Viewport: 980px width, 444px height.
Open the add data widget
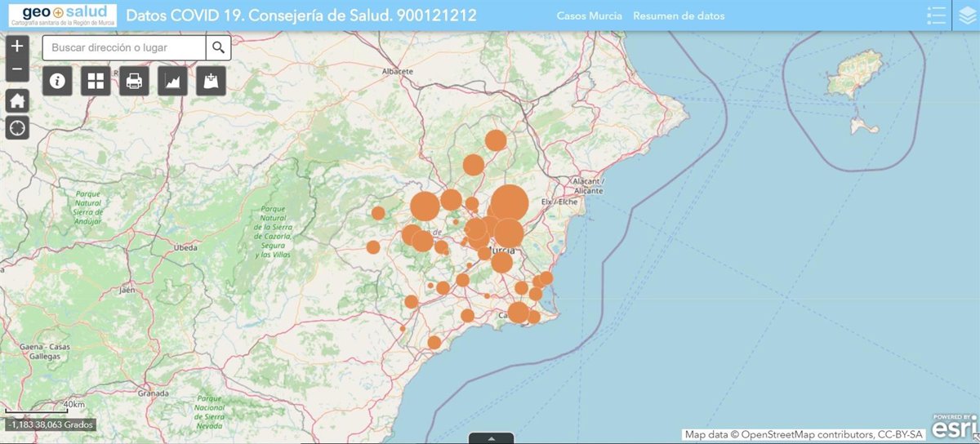212,81
